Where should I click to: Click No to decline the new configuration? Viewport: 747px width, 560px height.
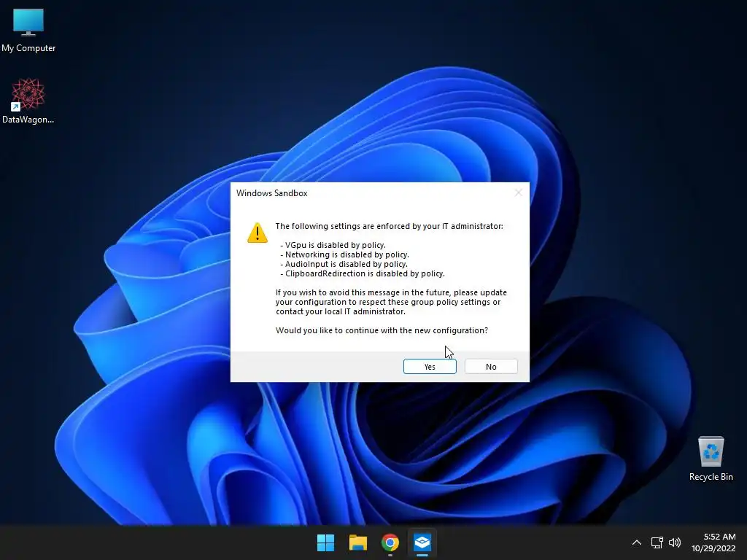point(491,366)
